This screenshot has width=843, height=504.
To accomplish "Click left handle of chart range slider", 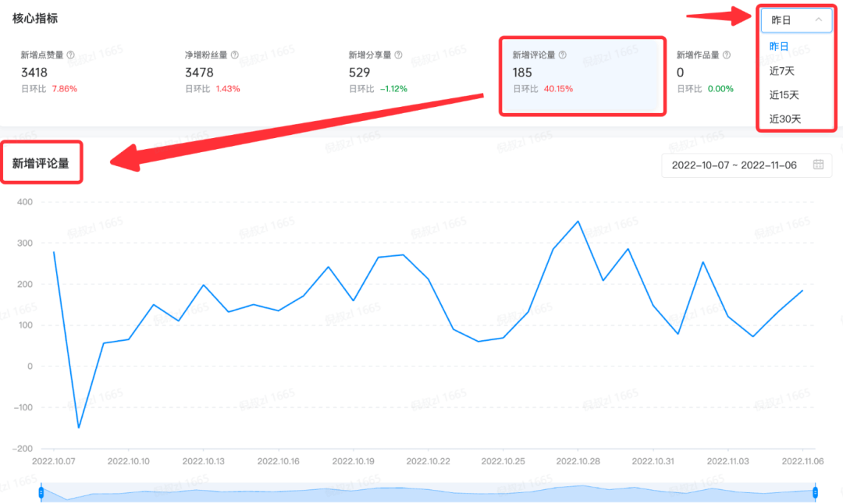I will point(41,492).
